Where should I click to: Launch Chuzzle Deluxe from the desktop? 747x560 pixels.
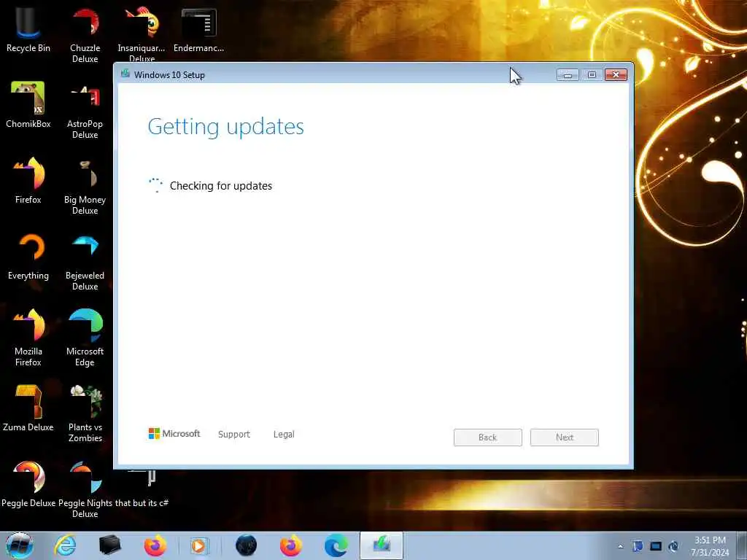pyautogui.click(x=85, y=35)
